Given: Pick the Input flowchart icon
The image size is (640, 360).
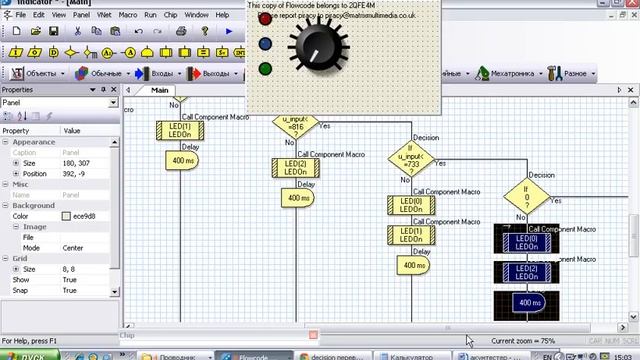Looking at the screenshot, I should pos(16,53).
